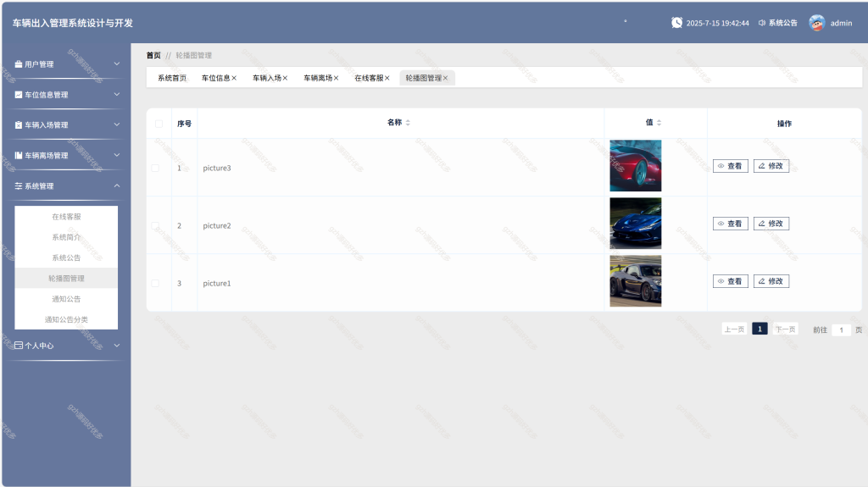Viewport: 868px width, 487px height.
Task: Click the clock icon beside the date
Action: (x=676, y=23)
